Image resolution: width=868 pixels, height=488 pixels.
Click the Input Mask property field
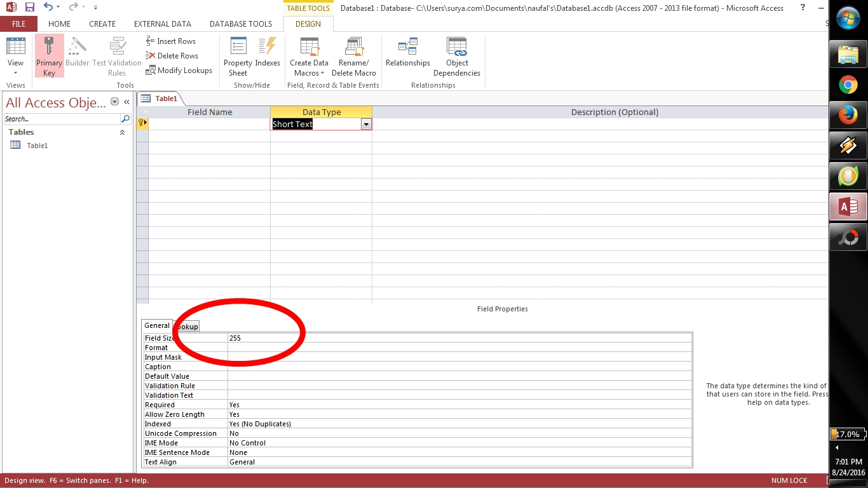[459, 357]
